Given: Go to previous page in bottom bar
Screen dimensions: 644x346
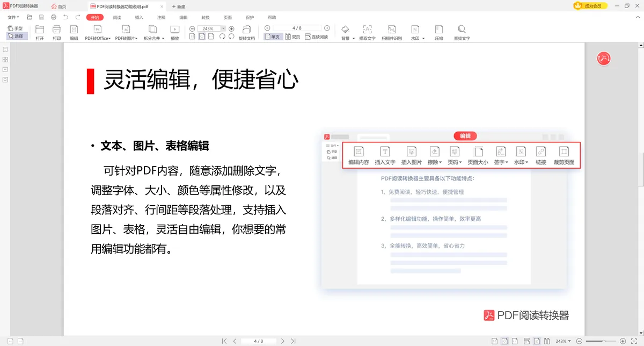Looking at the screenshot, I should 235,341.
